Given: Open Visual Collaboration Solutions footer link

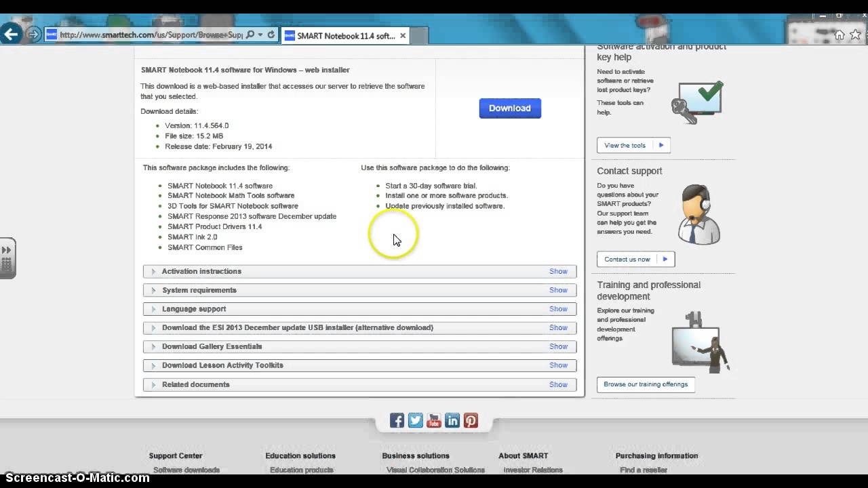Looking at the screenshot, I should 435,470.
